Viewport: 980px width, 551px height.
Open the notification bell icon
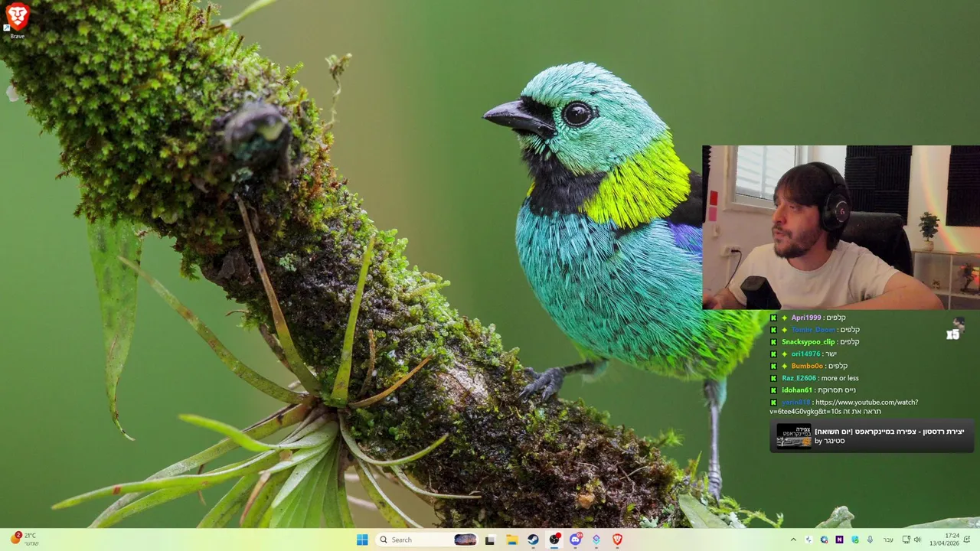[967, 540]
